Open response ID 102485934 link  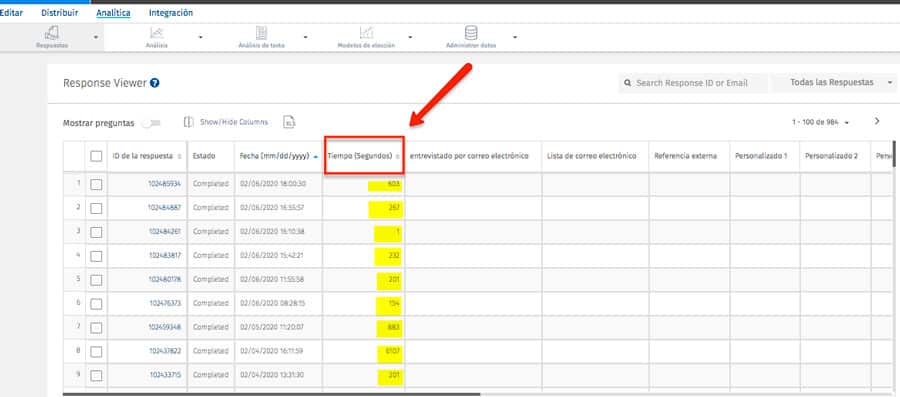tap(165, 184)
